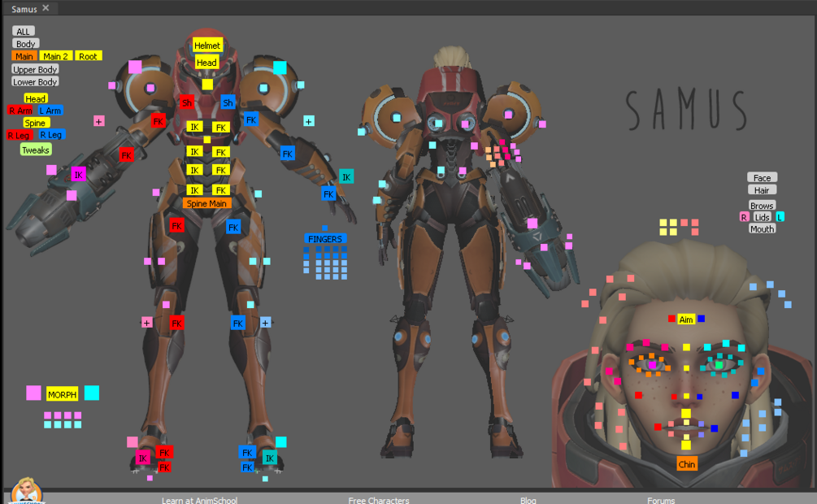Select the yellow Head control on helmet
This screenshot has height=504, width=817.
coord(206,63)
